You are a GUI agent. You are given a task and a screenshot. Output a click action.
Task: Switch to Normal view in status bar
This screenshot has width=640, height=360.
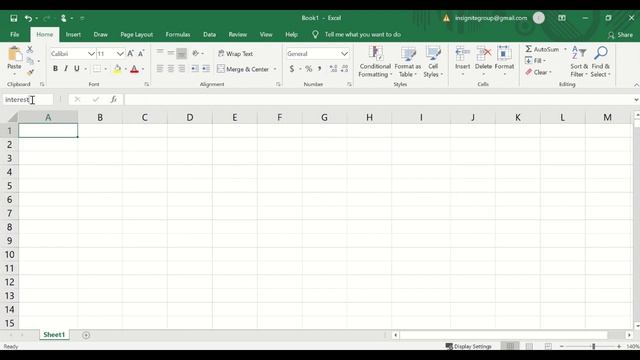tap(510, 346)
